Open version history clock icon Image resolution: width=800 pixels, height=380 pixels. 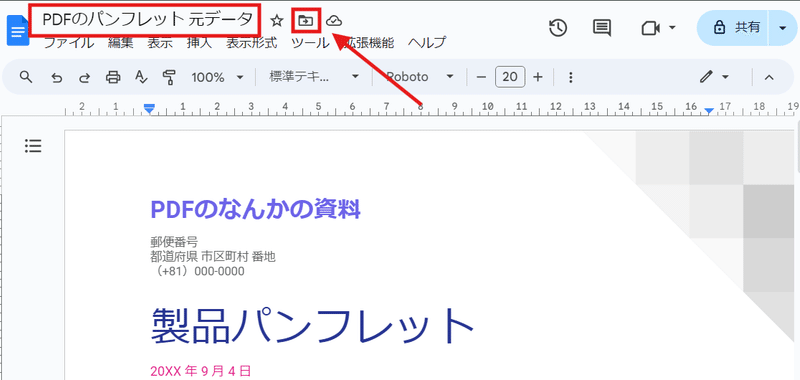[x=558, y=28]
